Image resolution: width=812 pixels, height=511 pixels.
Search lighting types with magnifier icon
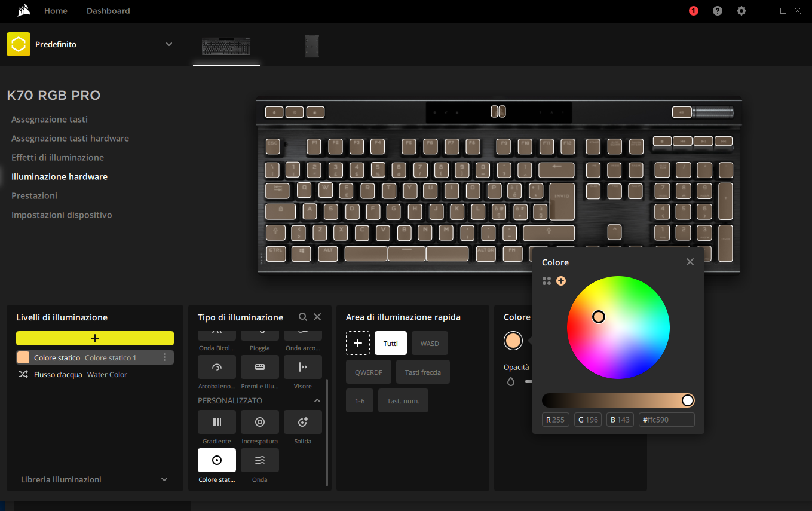click(303, 317)
